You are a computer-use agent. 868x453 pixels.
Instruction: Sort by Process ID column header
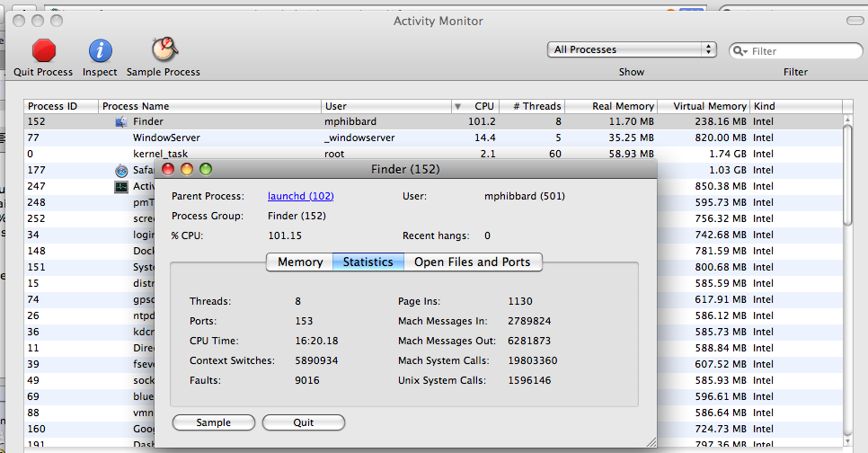[x=61, y=106]
